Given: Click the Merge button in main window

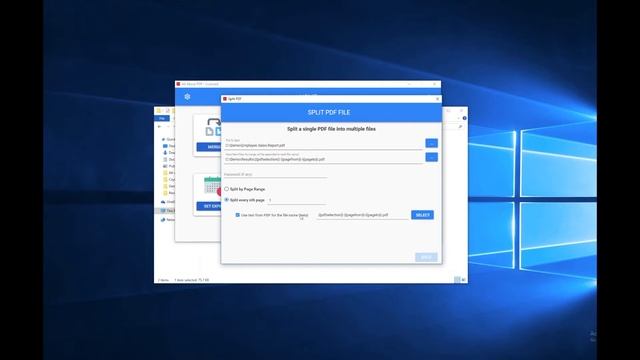Looking at the screenshot, I should (x=209, y=147).
